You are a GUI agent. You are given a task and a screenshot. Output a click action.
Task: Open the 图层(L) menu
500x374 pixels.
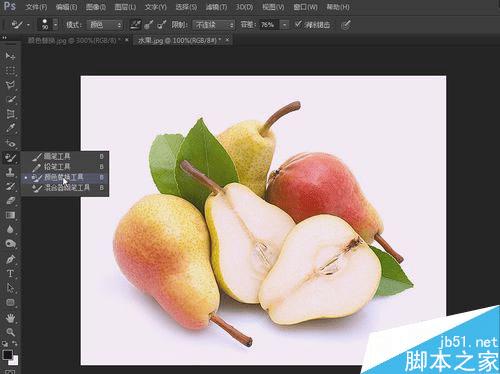tap(125, 7)
